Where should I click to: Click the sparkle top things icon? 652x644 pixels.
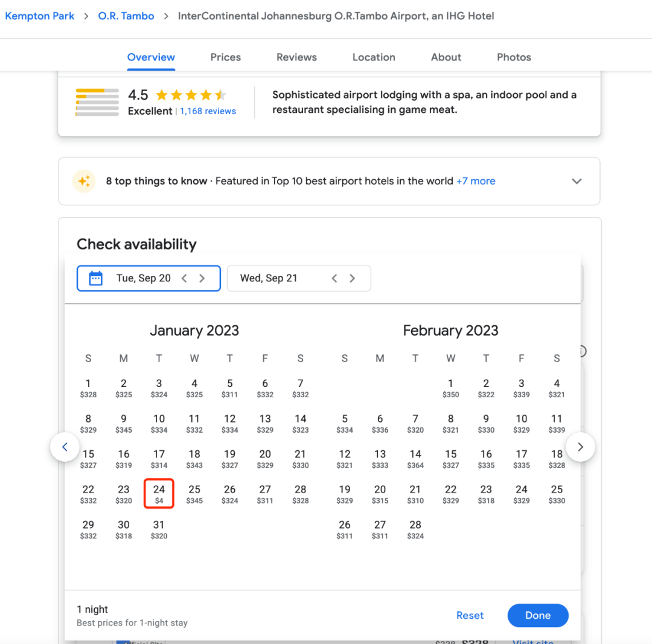click(x=84, y=181)
